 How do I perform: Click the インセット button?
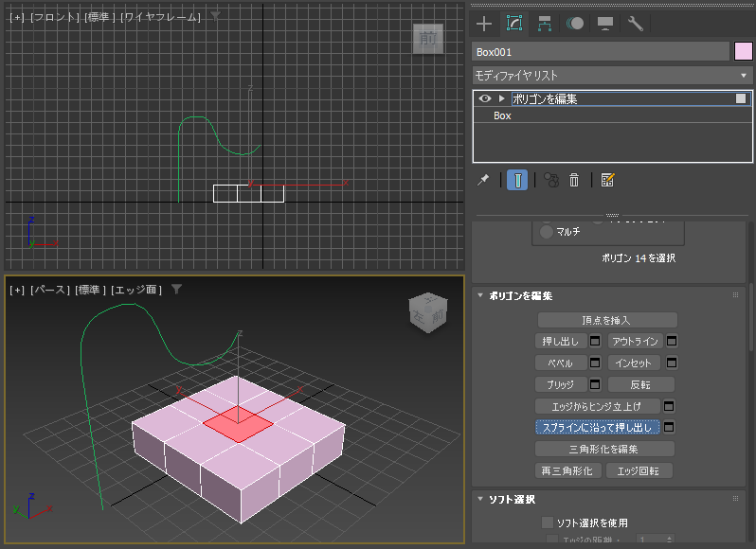click(634, 363)
